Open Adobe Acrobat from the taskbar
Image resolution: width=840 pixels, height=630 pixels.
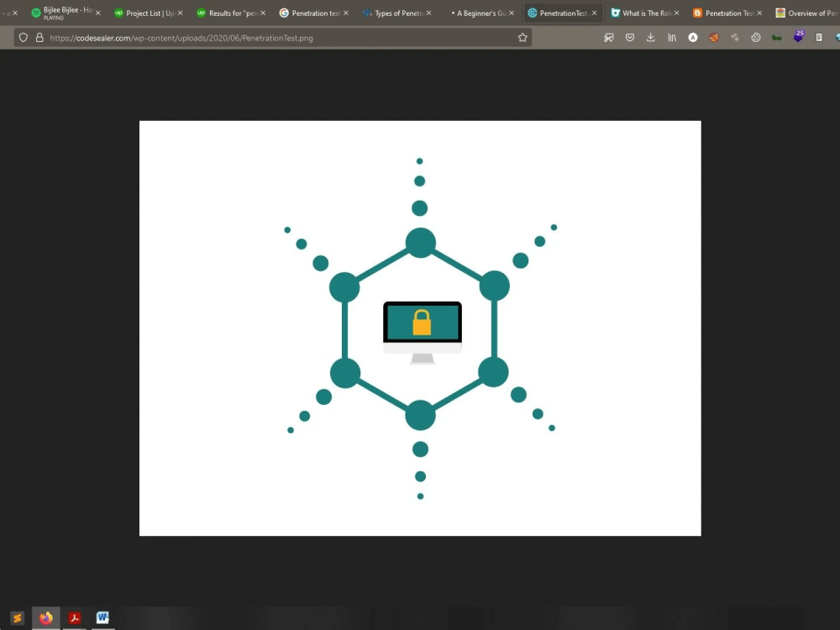point(75,618)
